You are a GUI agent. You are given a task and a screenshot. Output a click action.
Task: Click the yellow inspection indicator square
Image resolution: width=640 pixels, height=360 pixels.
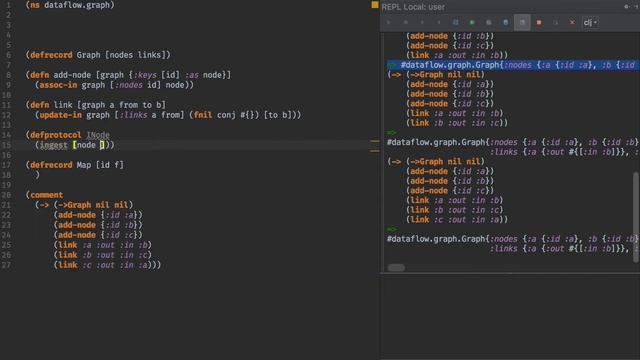point(375,5)
